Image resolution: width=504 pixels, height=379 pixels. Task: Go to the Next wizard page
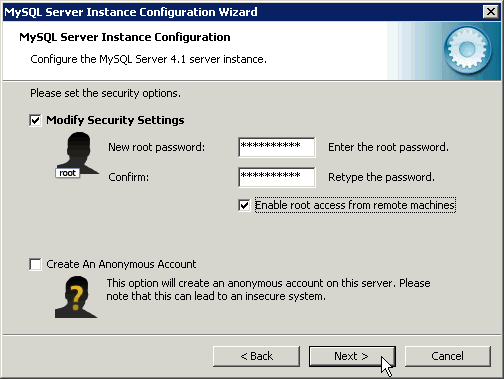click(352, 356)
